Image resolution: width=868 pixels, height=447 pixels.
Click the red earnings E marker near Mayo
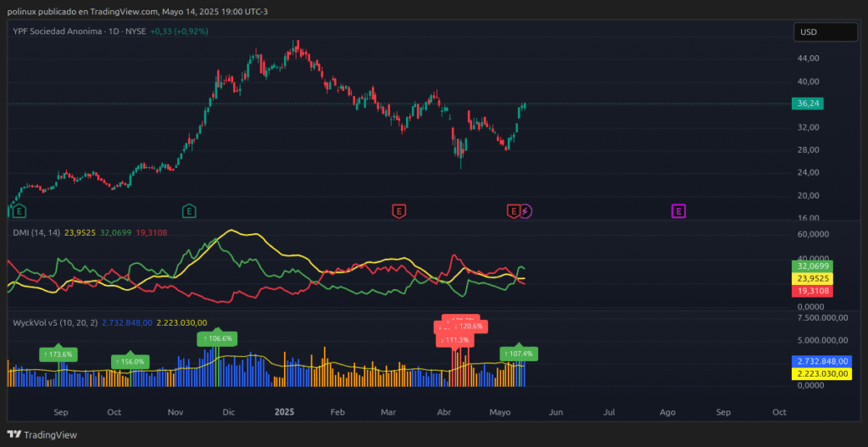click(x=514, y=210)
